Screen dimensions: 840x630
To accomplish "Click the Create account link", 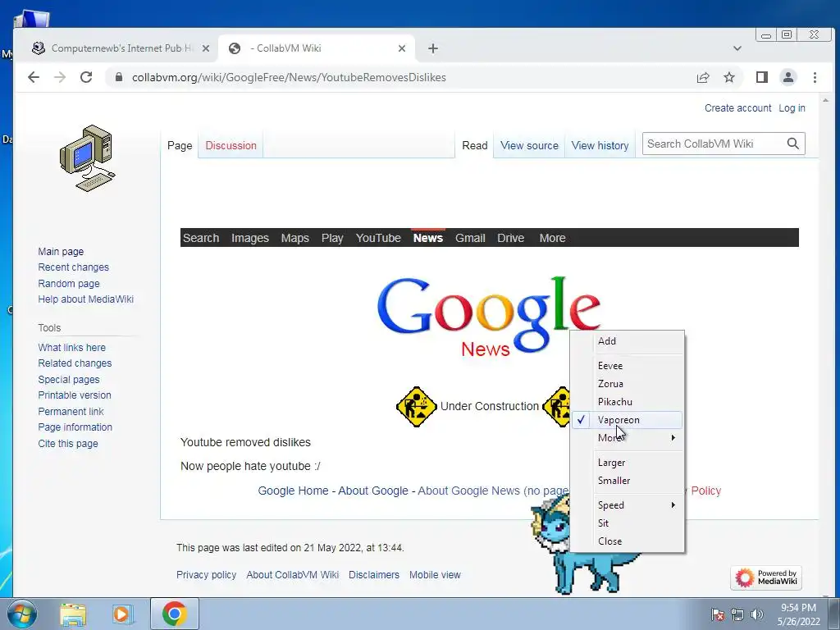I will tap(737, 107).
